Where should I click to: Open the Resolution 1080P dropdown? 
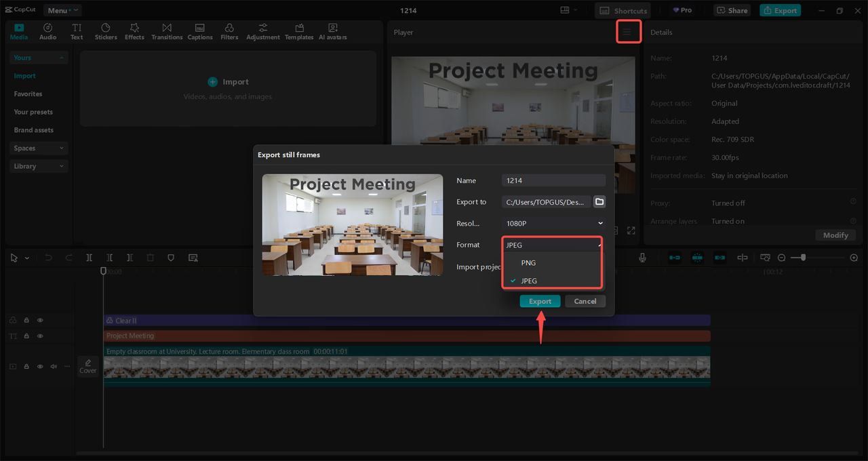pyautogui.click(x=553, y=223)
